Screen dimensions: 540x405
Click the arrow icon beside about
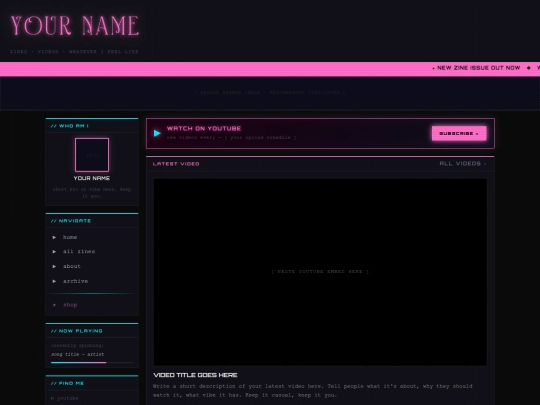[54, 267]
